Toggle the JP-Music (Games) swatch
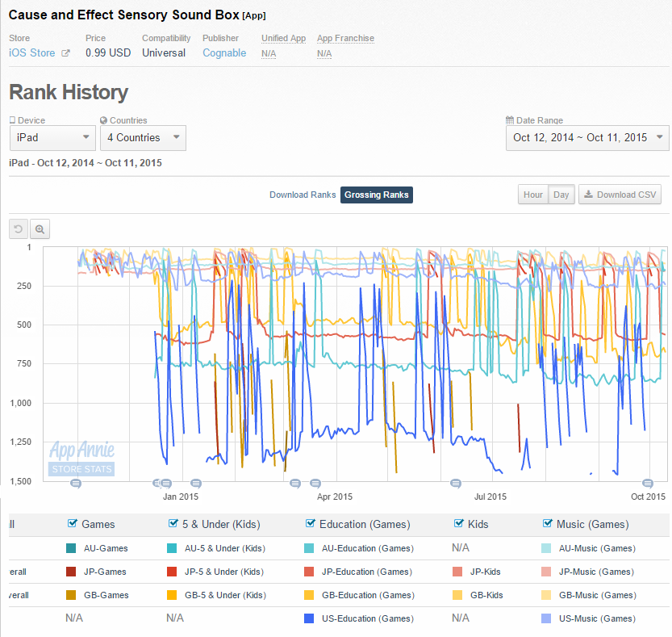 (x=546, y=572)
